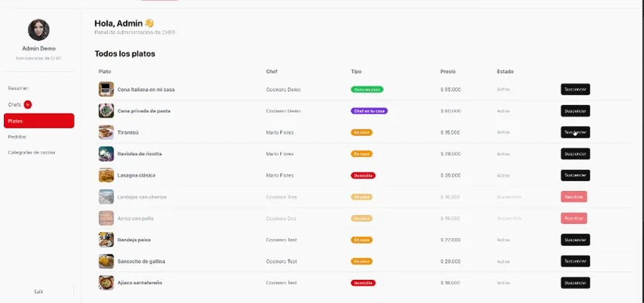Image resolution: width=644 pixels, height=303 pixels.
Task: Click the purple Chef en tu casa tag
Action: pyautogui.click(x=368, y=111)
